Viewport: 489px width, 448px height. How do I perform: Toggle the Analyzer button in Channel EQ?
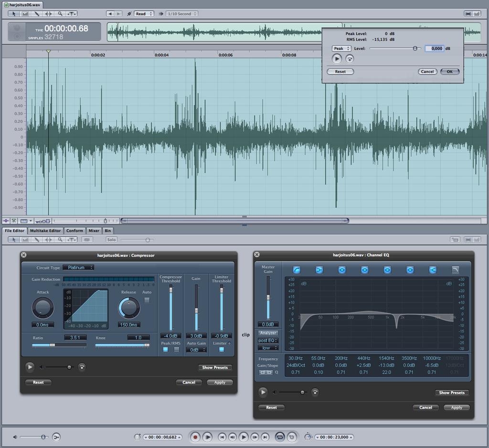pos(268,333)
